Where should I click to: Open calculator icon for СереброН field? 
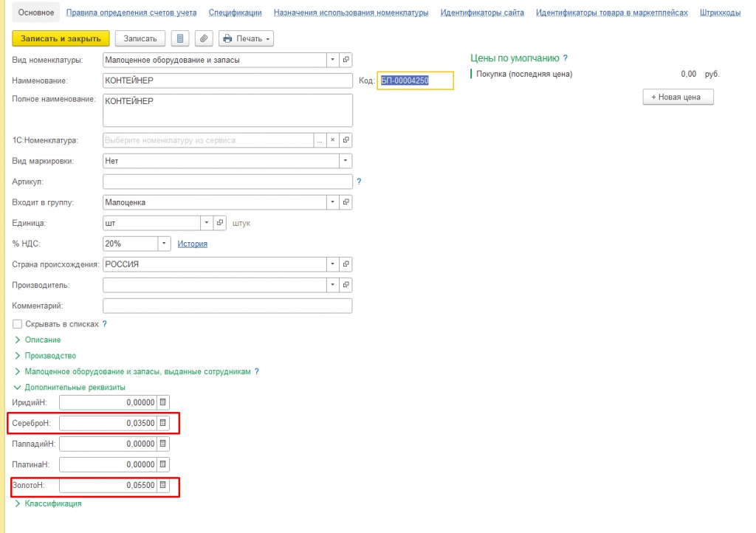163,423
